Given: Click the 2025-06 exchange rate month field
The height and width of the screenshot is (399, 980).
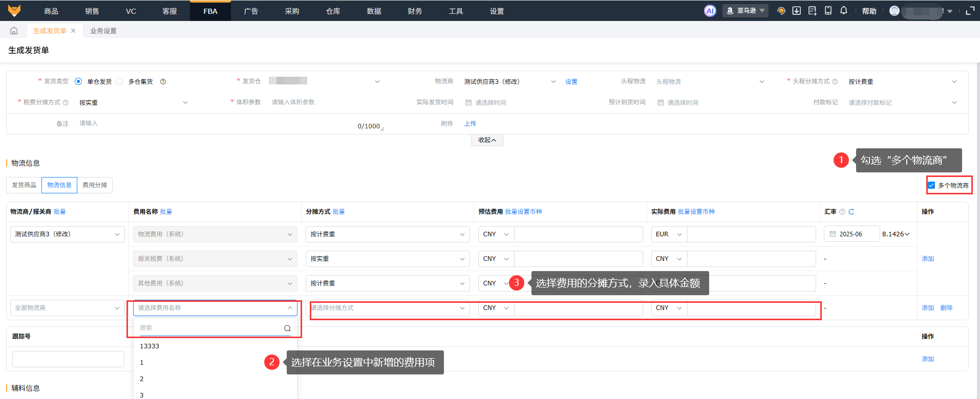Looking at the screenshot, I should tap(851, 234).
